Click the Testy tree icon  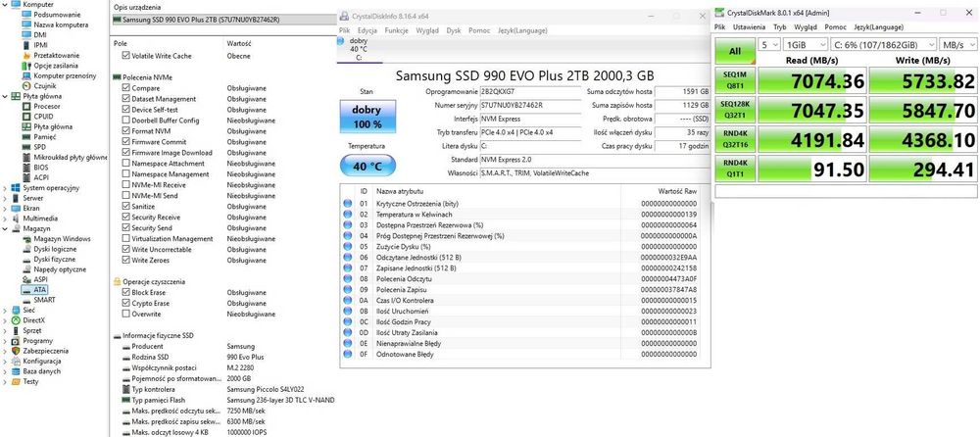[17, 381]
